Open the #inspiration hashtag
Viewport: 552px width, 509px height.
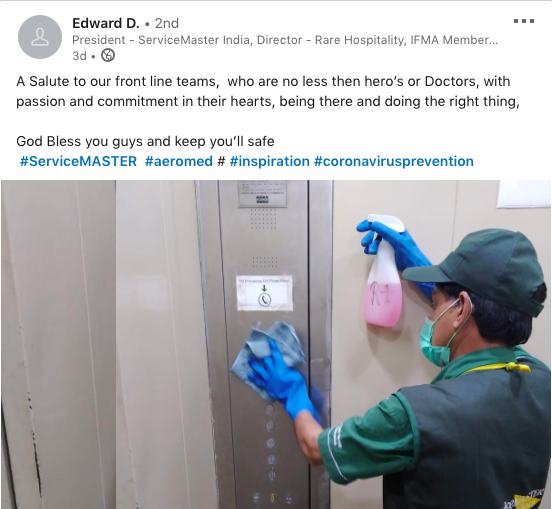tap(269, 161)
